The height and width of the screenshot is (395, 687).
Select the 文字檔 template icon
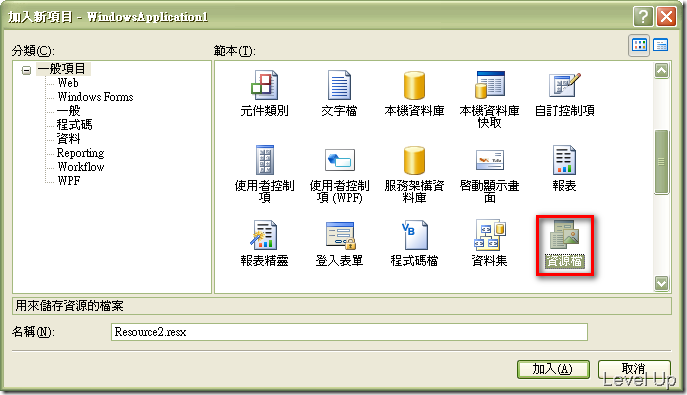pyautogui.click(x=339, y=85)
